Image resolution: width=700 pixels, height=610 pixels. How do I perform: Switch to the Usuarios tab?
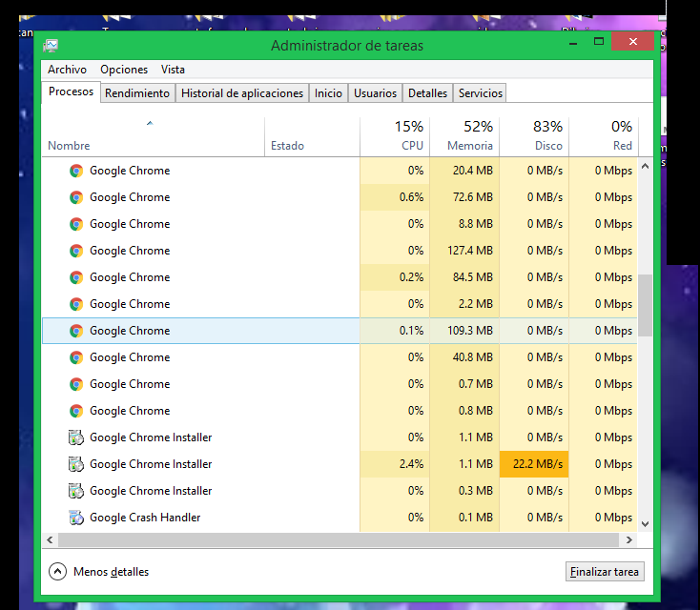pyautogui.click(x=375, y=93)
